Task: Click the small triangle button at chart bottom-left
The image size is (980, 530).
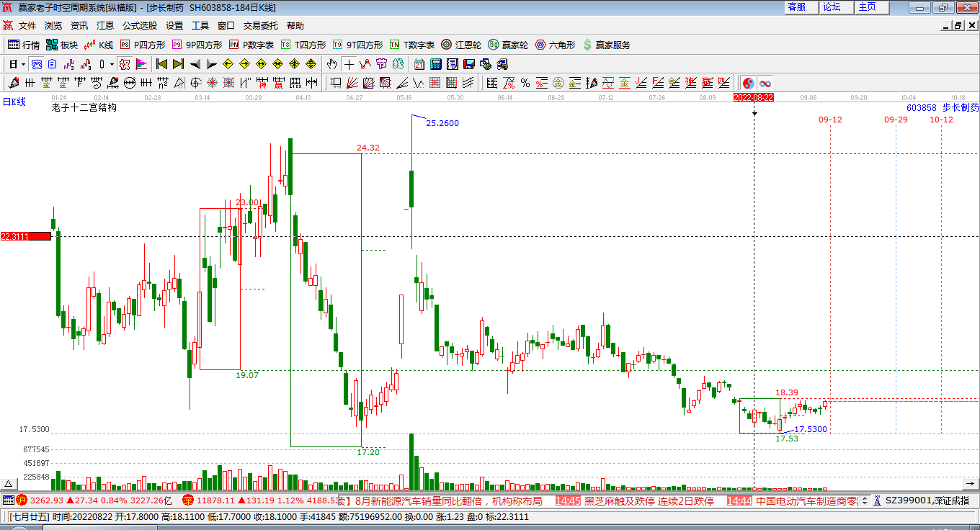Action: [9, 483]
